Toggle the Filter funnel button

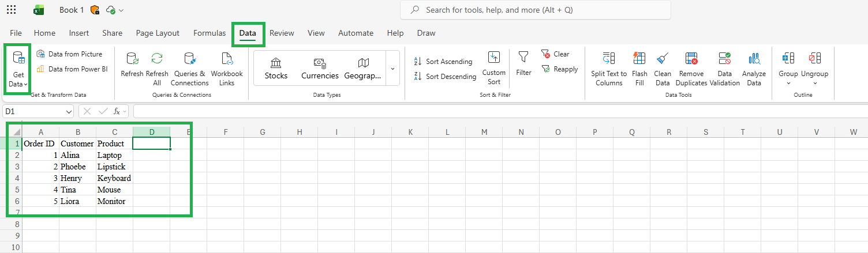(x=523, y=63)
